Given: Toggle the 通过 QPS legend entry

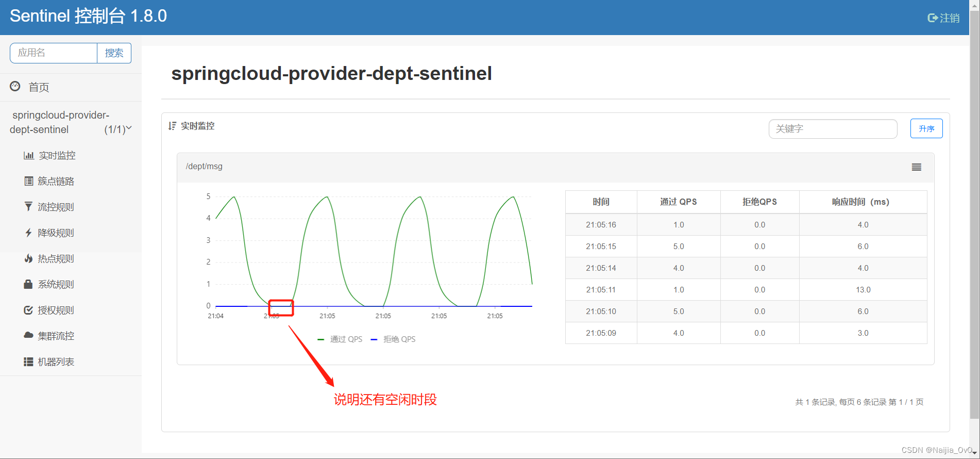Looking at the screenshot, I should pyautogui.click(x=340, y=339).
